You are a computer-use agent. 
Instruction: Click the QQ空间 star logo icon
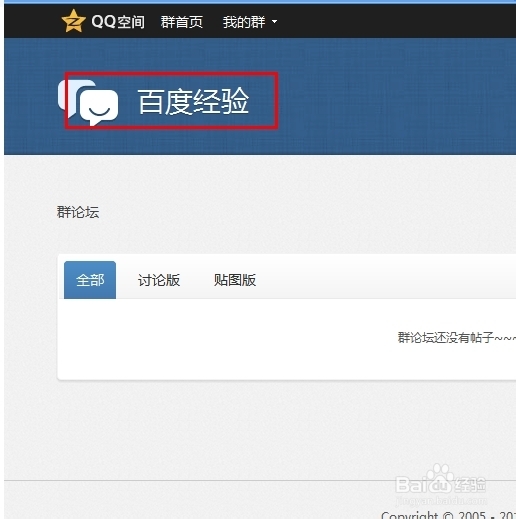73,21
